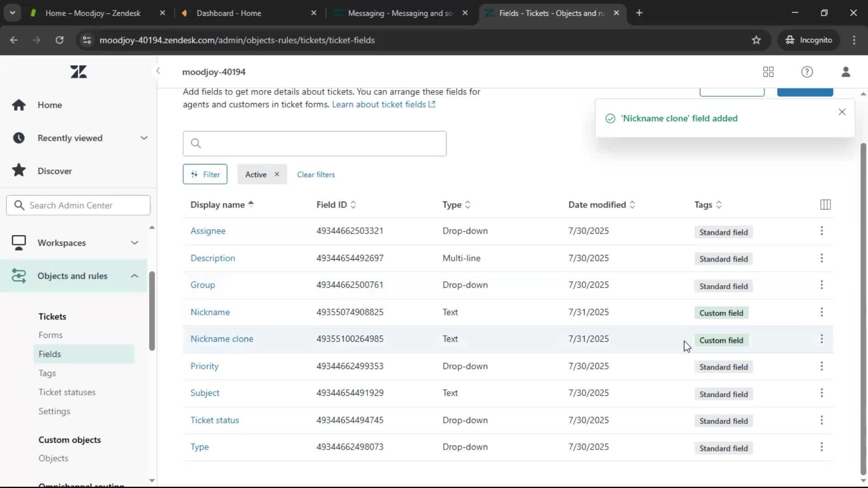
Task: Click the Discover star icon
Action: [x=19, y=170]
